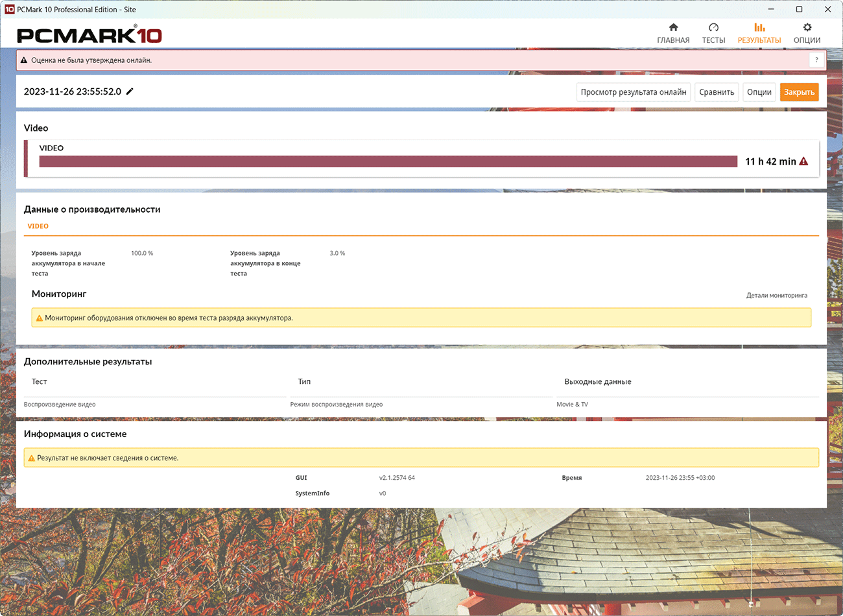Click warning icon in system info notice
This screenshot has width=843, height=616.
pyautogui.click(x=31, y=458)
